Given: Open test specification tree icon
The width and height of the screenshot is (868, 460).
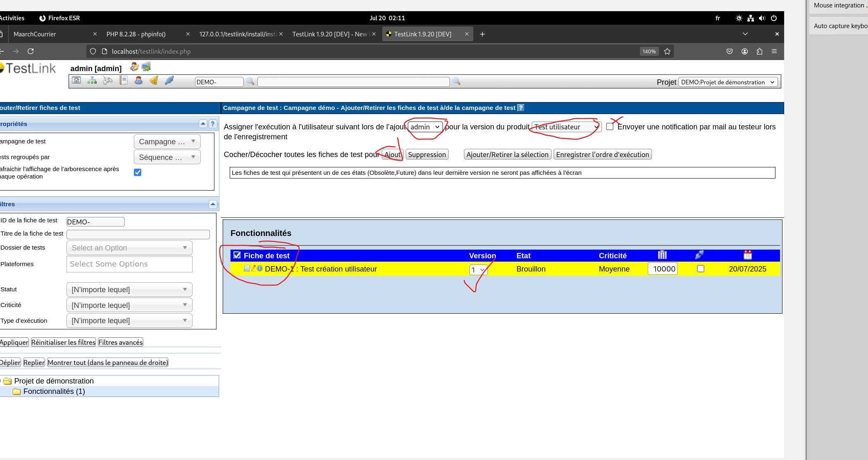Looking at the screenshot, I should [92, 81].
